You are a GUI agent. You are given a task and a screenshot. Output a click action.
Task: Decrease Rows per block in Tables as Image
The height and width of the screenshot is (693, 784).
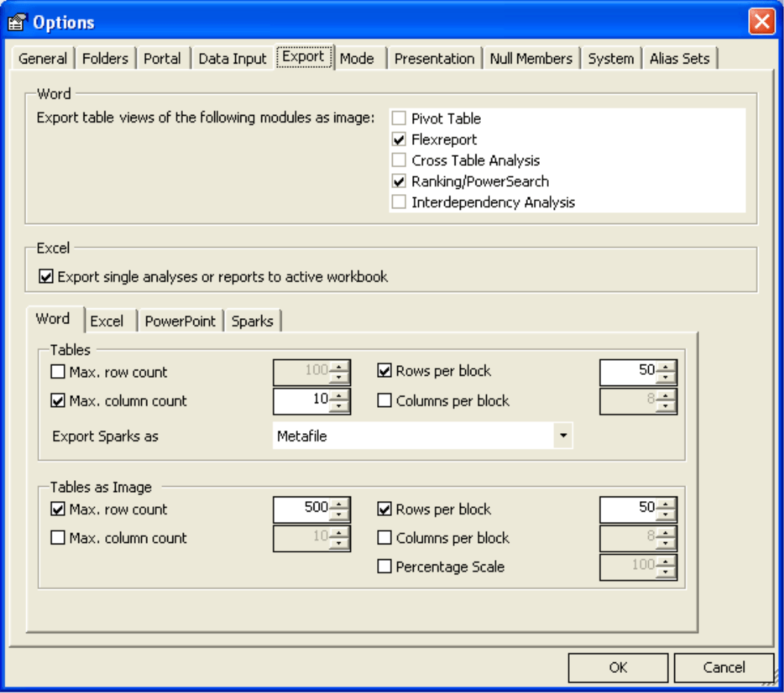668,515
